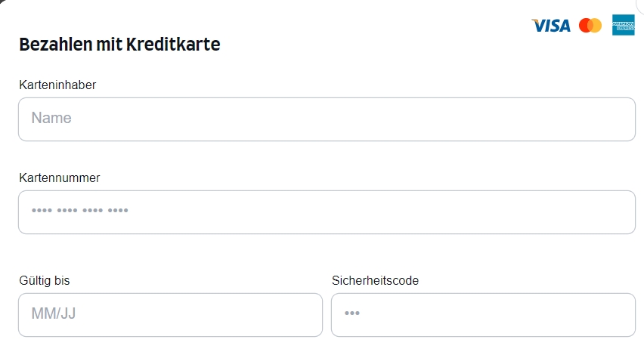Viewport: 644px width, 355px height.
Task: Focus the Karteninhaber input field
Action: click(x=327, y=119)
